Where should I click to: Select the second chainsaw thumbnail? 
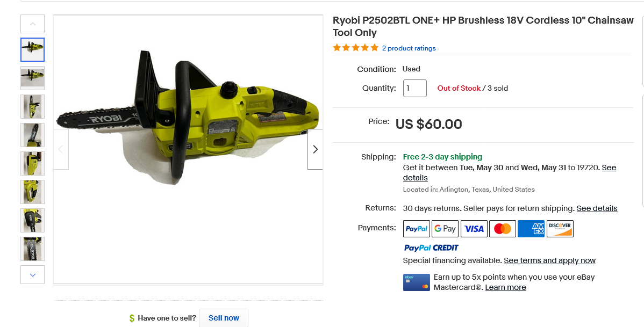click(33, 78)
